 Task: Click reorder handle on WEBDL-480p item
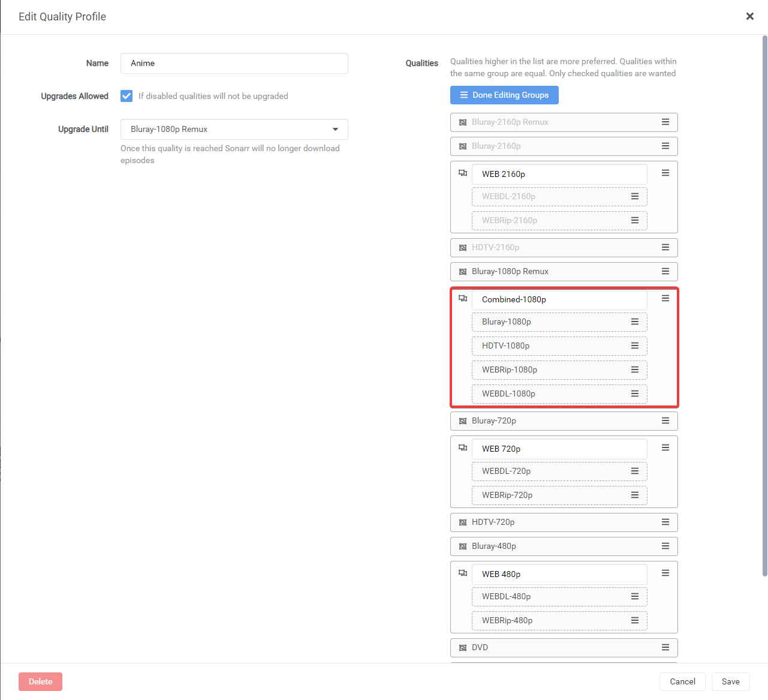point(635,596)
